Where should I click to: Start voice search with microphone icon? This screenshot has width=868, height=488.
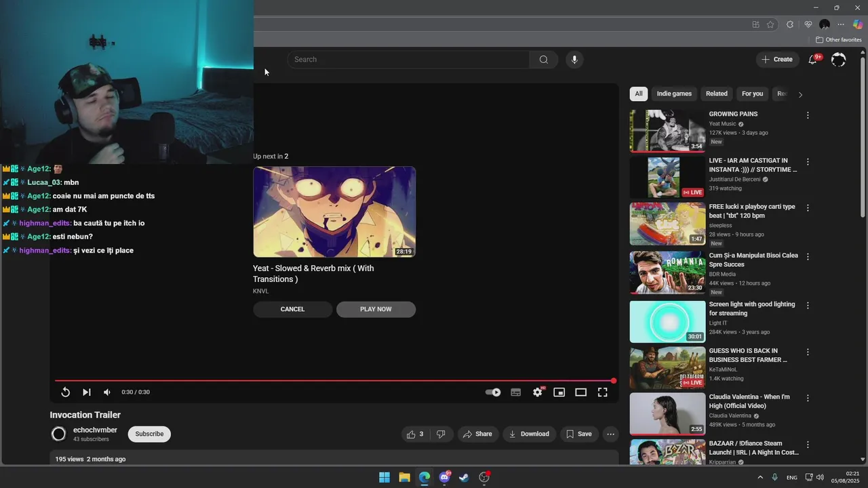[574, 60]
